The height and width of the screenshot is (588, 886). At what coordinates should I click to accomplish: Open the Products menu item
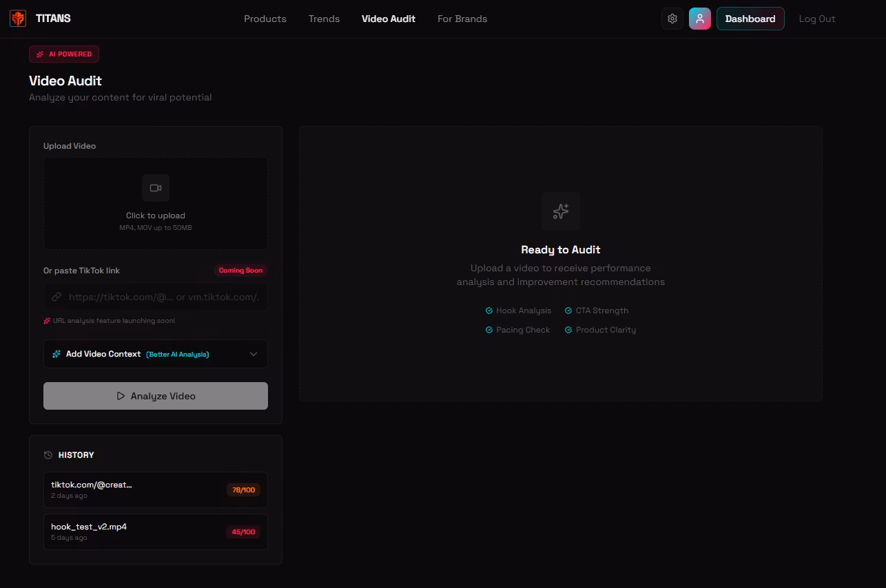coord(265,19)
